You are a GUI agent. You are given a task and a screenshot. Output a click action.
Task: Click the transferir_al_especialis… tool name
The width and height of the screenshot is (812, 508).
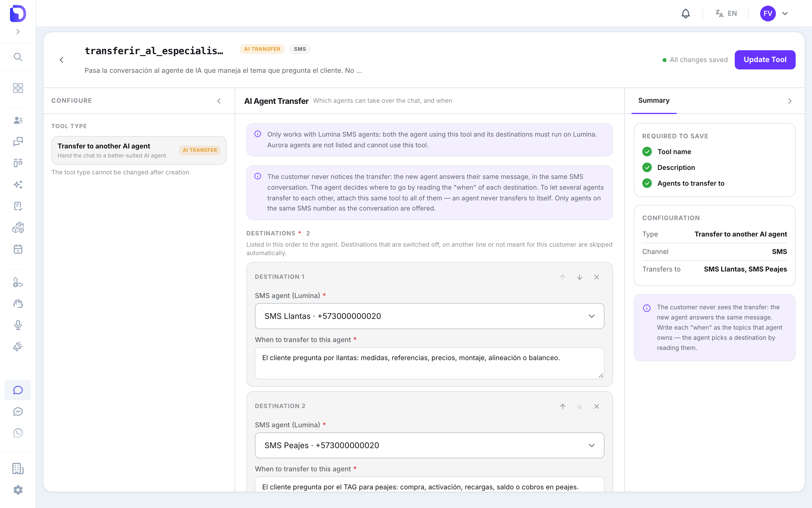154,51
